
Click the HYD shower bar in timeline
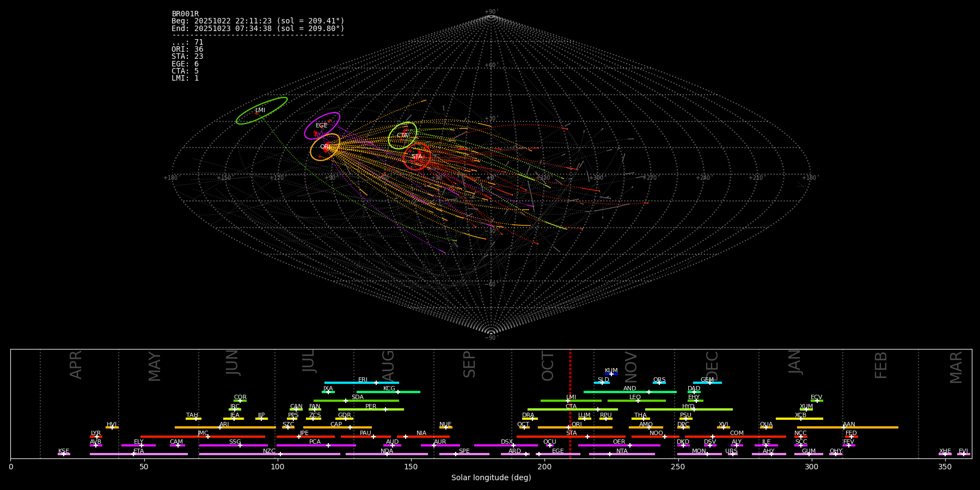689,409
